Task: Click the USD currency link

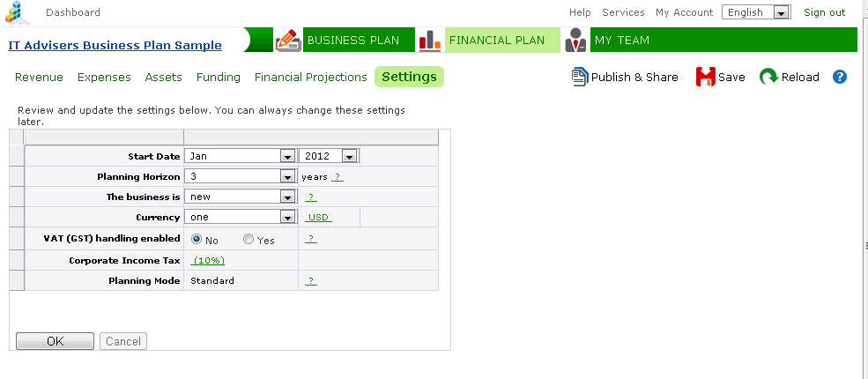Action: tap(318, 218)
